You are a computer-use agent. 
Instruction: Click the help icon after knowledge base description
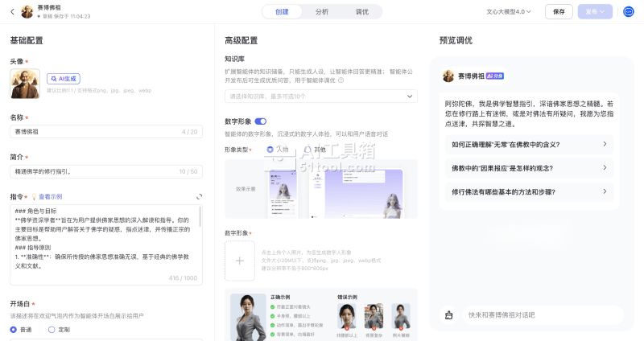pyautogui.click(x=341, y=80)
